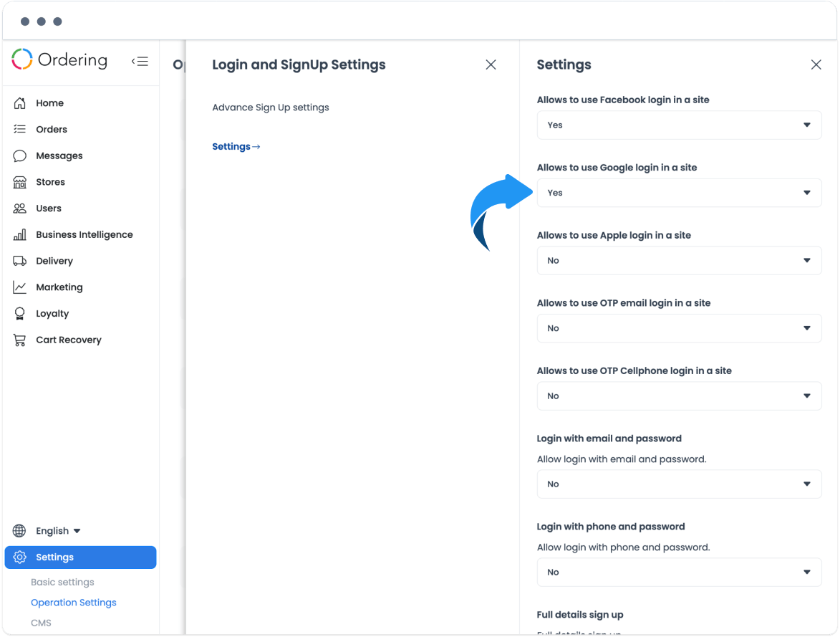Open Orders in the sidebar
Image resolution: width=840 pixels, height=637 pixels.
coord(52,129)
